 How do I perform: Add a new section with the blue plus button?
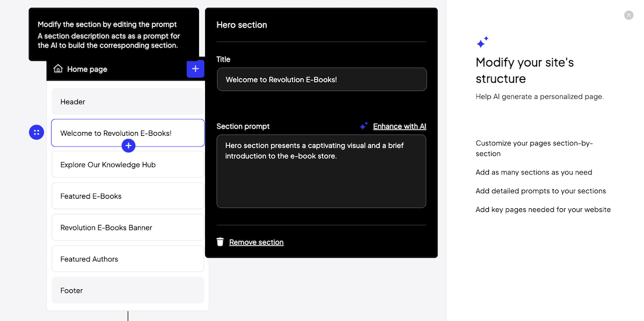point(195,69)
